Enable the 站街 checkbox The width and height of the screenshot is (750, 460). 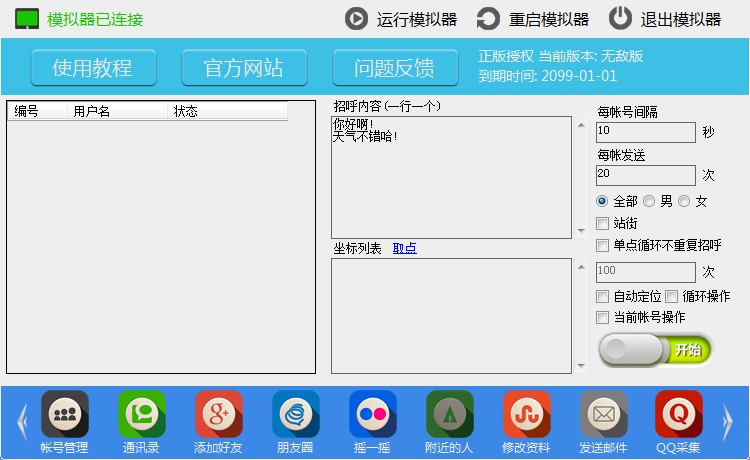click(602, 223)
